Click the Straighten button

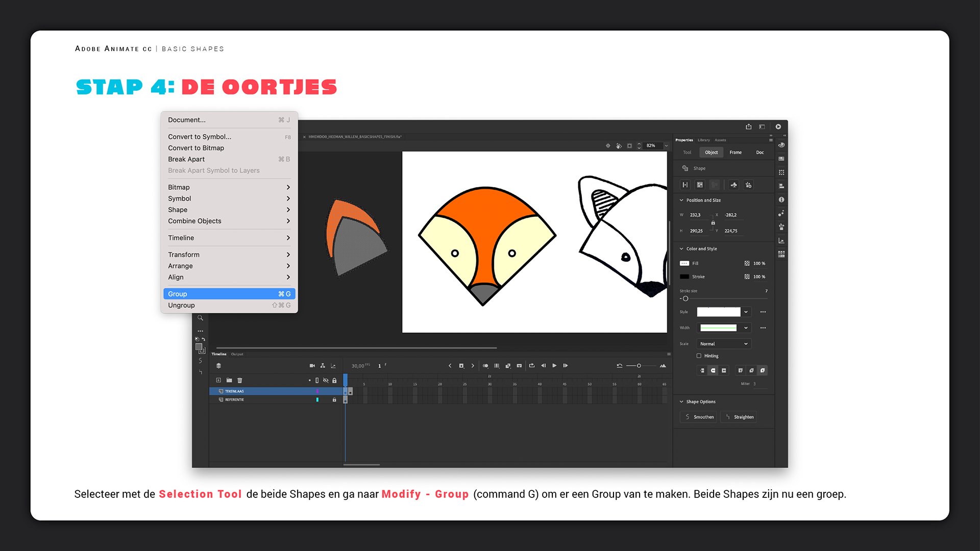pyautogui.click(x=739, y=417)
